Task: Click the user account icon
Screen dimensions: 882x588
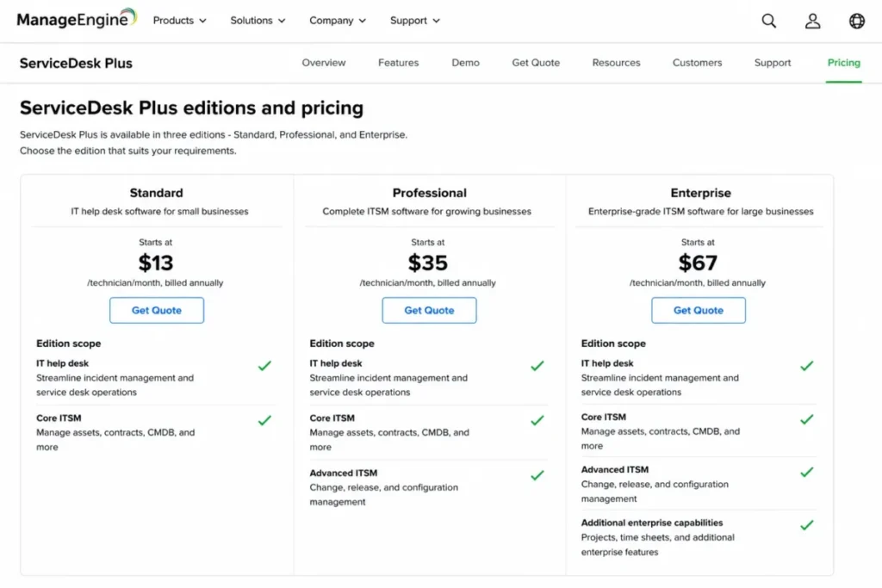Action: pos(812,21)
